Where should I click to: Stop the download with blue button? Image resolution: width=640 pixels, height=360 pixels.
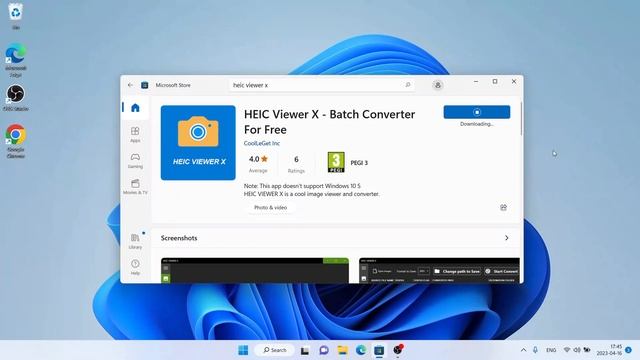click(x=477, y=112)
